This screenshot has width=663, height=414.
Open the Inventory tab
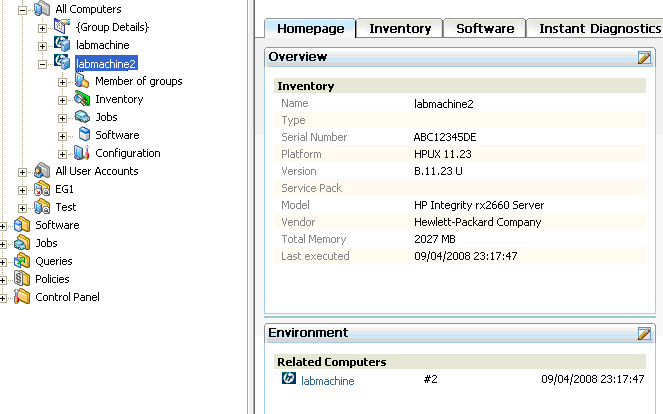[x=400, y=28]
